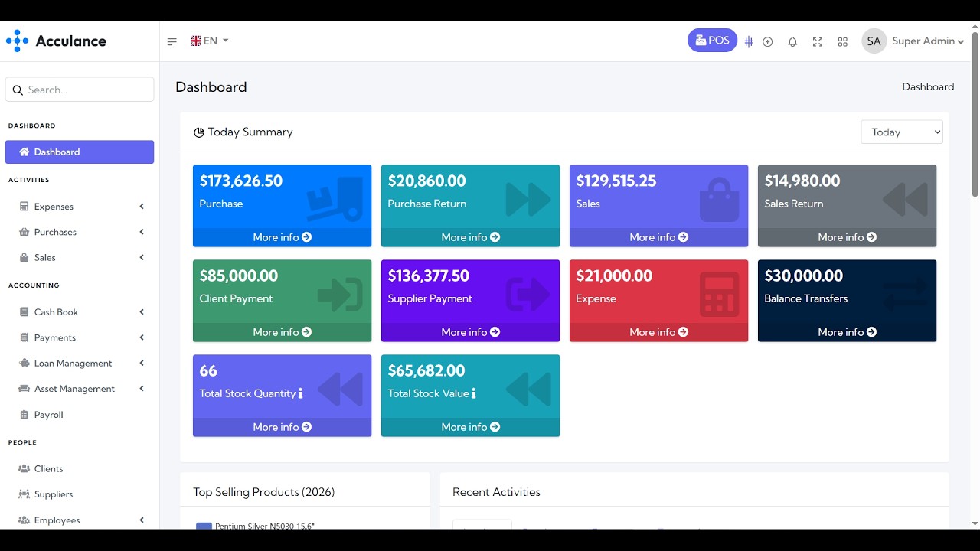Click the Suppliers icon in sidebar
Image resolution: width=980 pixels, height=551 pixels.
24,494
